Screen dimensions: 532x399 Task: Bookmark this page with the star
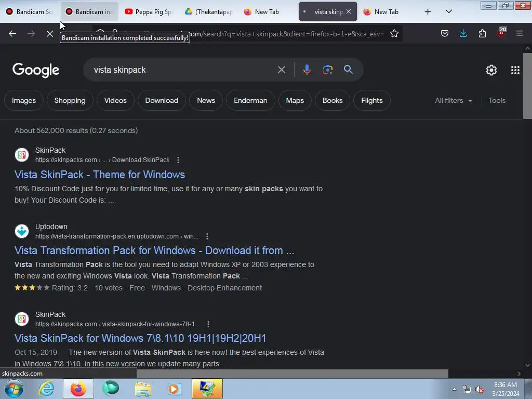[x=394, y=34]
